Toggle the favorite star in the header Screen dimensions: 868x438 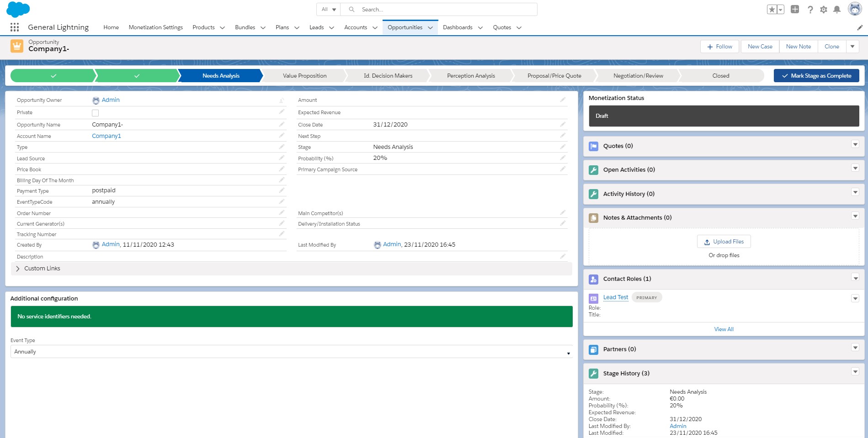pyautogui.click(x=772, y=9)
